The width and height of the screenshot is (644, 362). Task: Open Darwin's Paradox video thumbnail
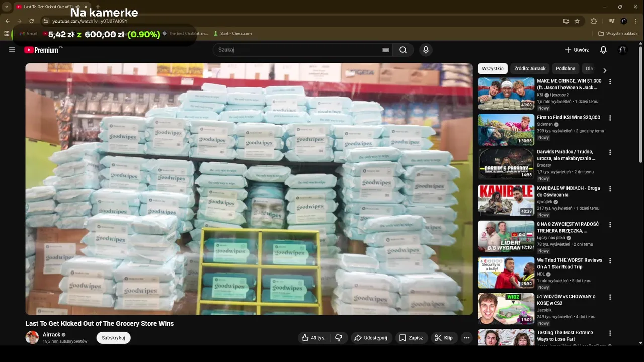pyautogui.click(x=506, y=164)
